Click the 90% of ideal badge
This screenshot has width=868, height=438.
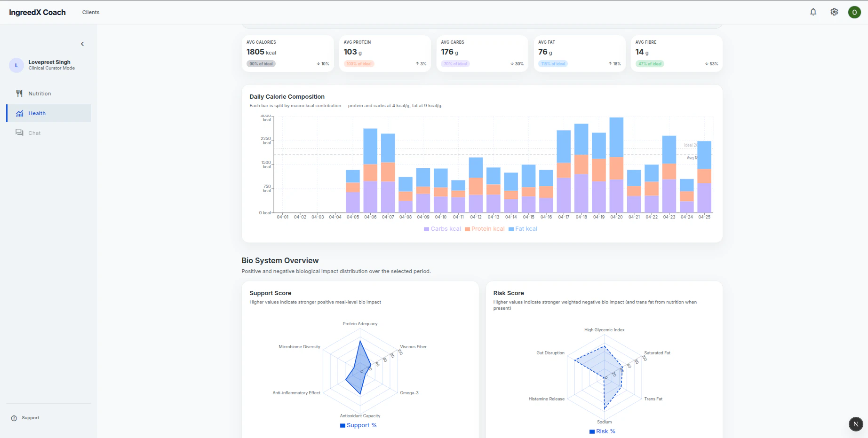pos(261,64)
